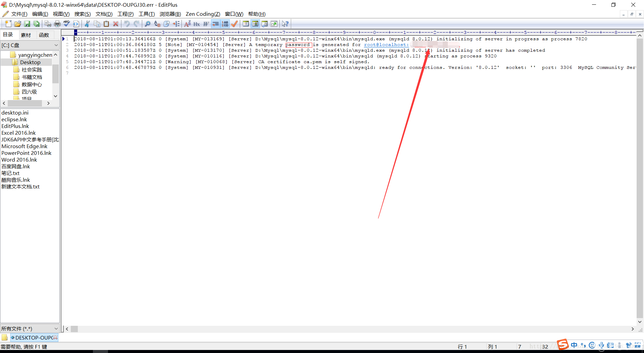Open the 搜索(S) menu

tap(83, 14)
